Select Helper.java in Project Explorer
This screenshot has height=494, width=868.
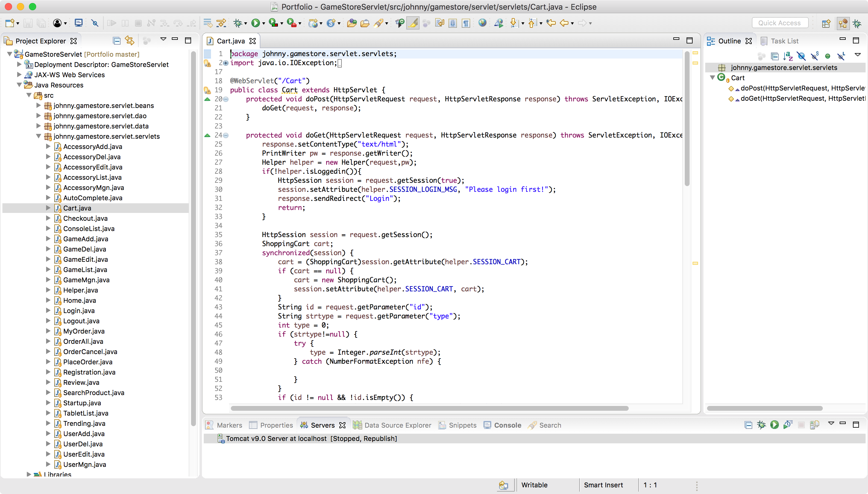click(80, 290)
